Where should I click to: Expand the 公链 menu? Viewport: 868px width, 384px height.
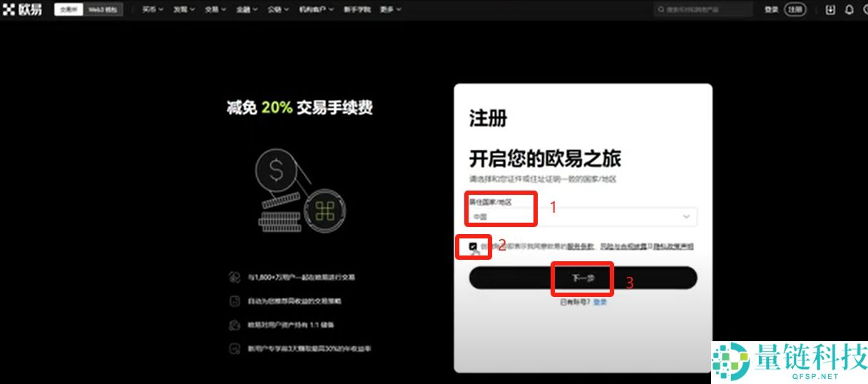[x=279, y=10]
